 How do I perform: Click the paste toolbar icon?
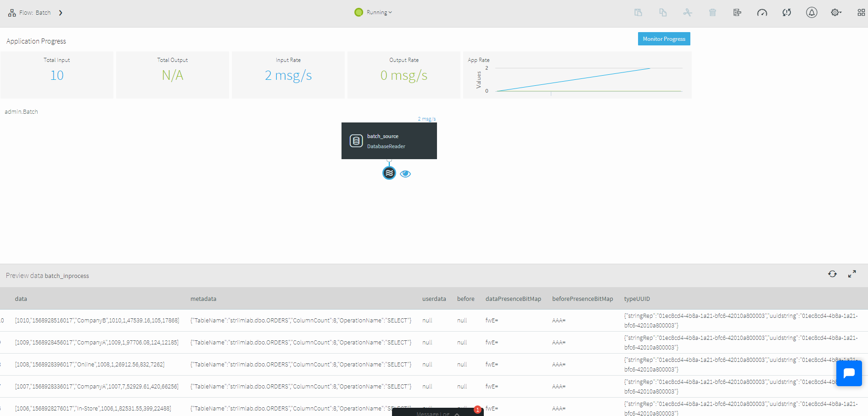click(x=638, y=12)
